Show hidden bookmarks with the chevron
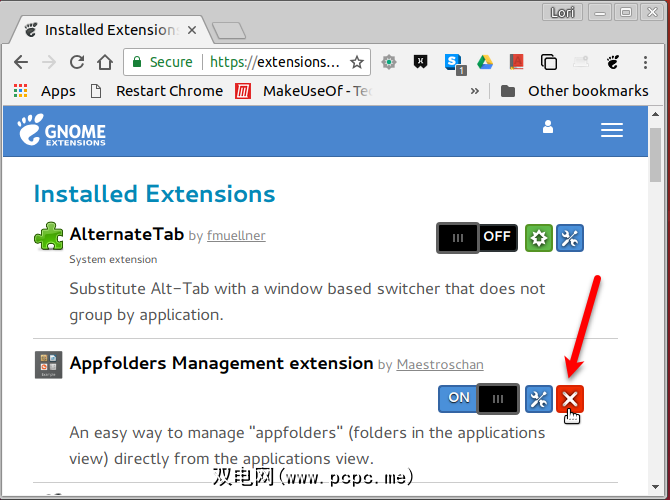Viewport: 670px width, 500px height. [474, 91]
